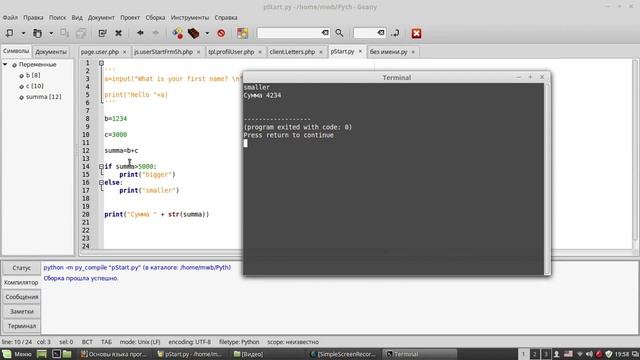
Task: Switch to the client.Letters.php document tab
Action: [x=292, y=52]
